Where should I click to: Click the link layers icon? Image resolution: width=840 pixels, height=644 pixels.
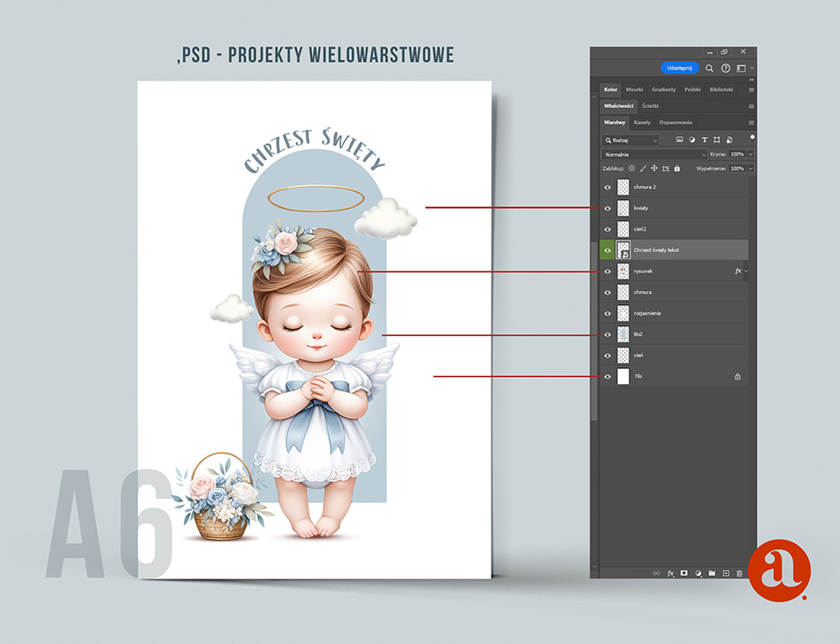(x=656, y=573)
